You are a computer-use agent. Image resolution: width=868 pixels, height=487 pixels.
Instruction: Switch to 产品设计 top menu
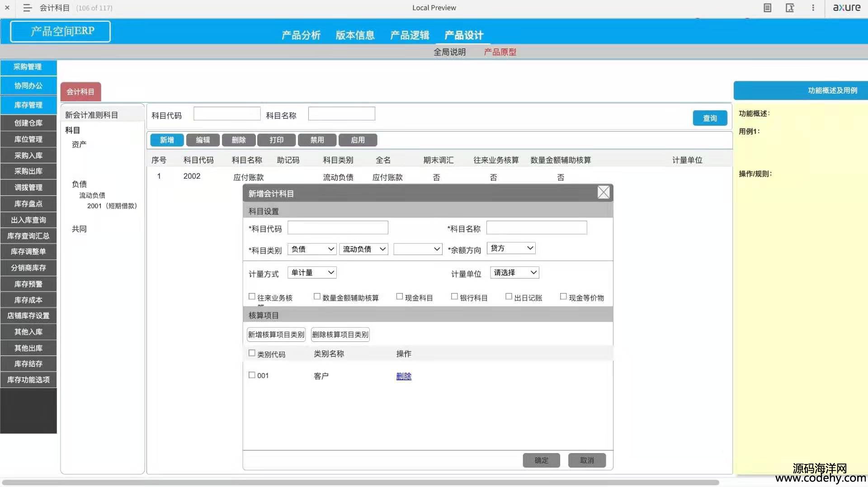click(464, 35)
